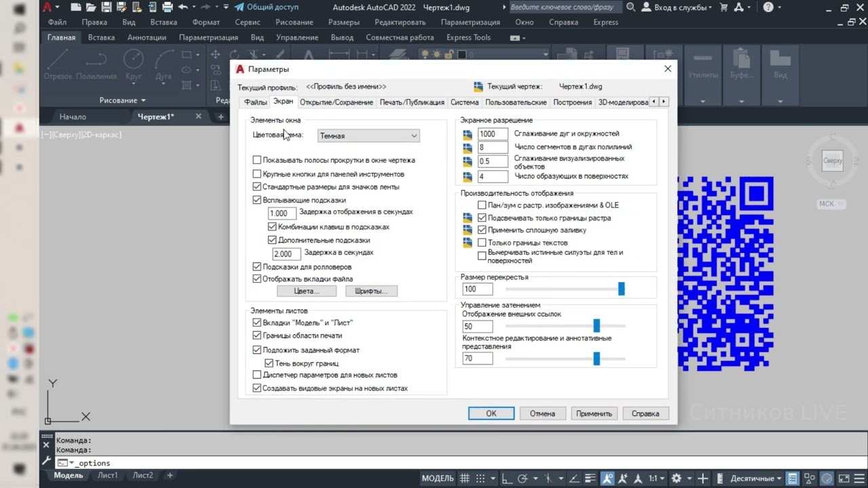Click the AutoCAD application menu logo
The height and width of the screenshot is (488, 868).
click(48, 7)
